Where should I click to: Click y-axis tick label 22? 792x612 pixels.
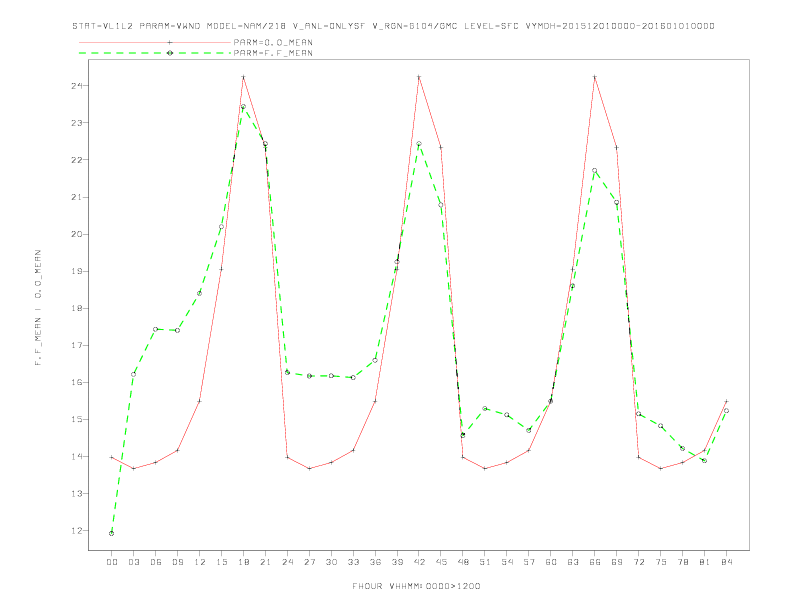coord(77,160)
